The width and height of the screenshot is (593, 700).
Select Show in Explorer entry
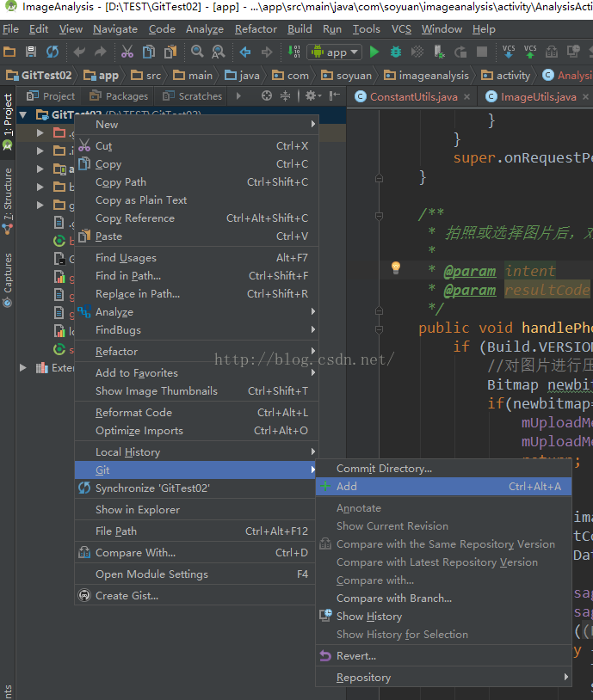196,509
